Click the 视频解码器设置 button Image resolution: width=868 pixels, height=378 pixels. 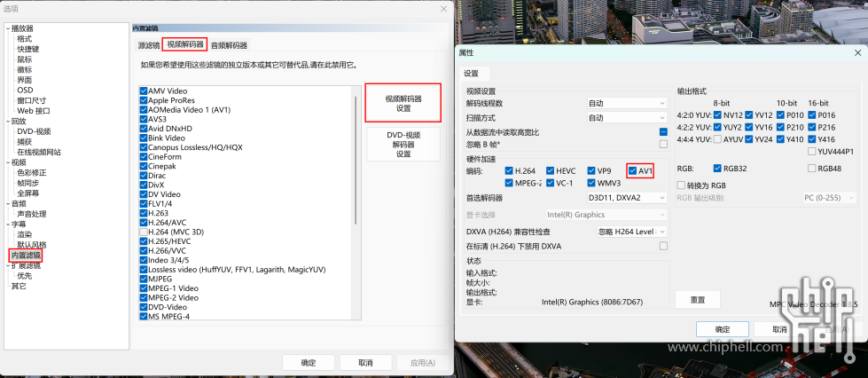403,103
